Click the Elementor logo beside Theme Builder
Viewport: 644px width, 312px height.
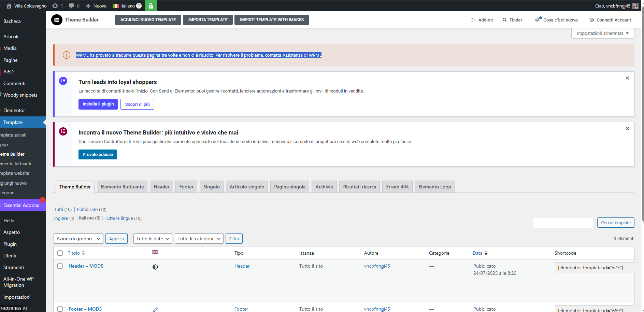coord(57,20)
